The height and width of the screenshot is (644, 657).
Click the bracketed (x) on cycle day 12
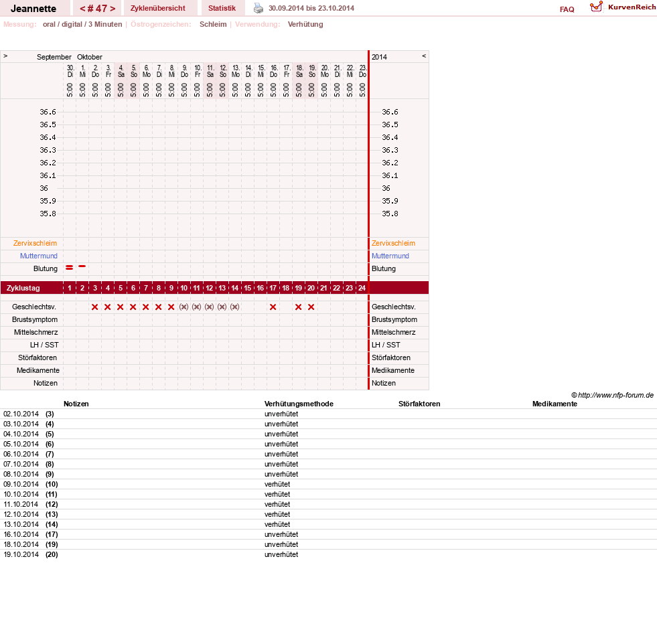[x=209, y=307]
